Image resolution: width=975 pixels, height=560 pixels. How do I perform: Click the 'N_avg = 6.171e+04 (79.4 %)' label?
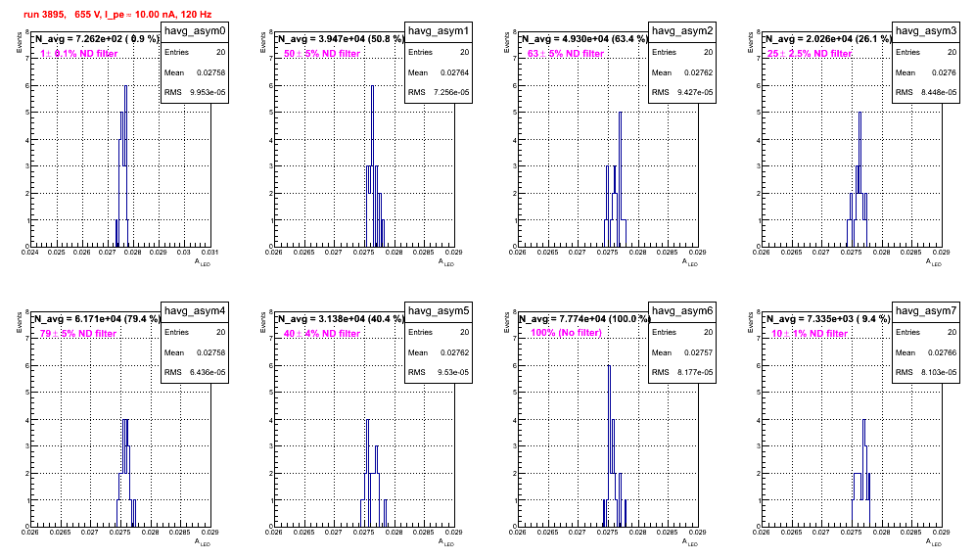[96, 319]
